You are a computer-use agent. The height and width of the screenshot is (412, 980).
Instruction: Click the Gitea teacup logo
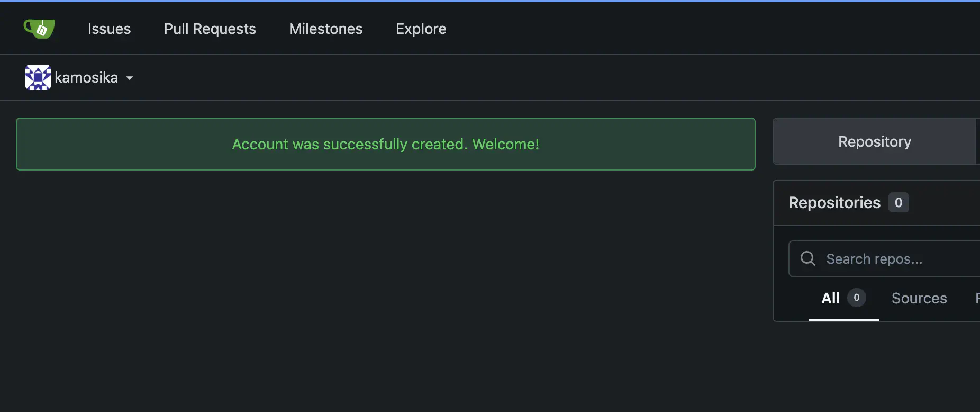click(39, 29)
